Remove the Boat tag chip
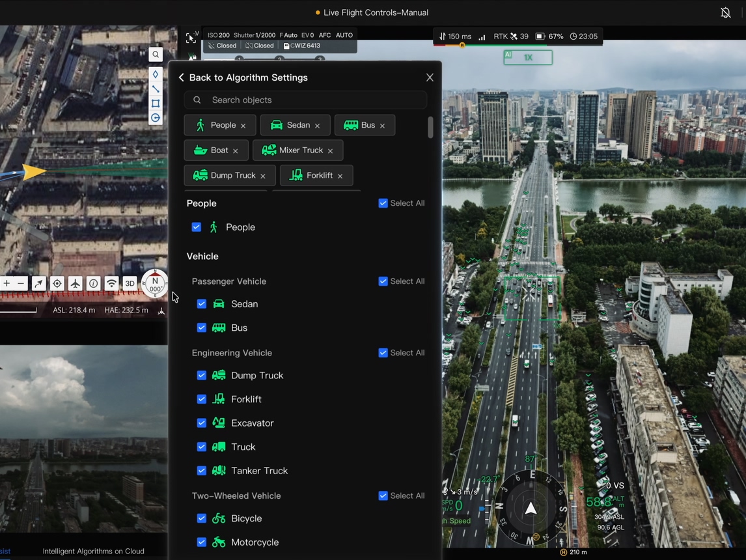Screen dimensions: 746x560 coord(236,151)
